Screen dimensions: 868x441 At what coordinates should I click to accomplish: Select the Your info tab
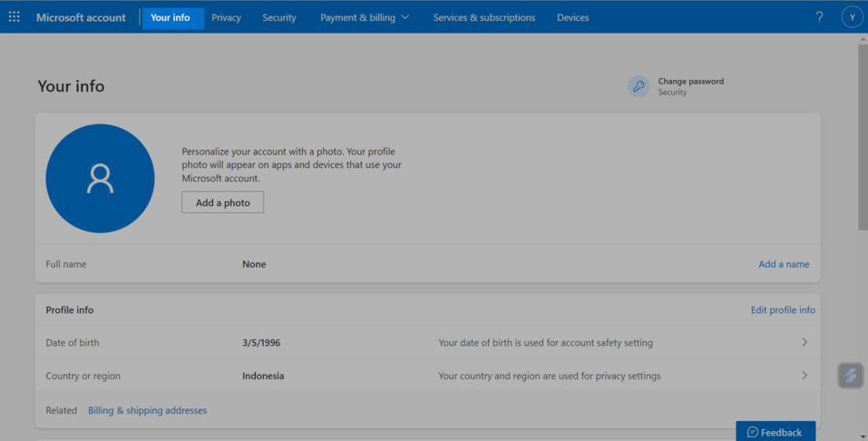[x=171, y=17]
